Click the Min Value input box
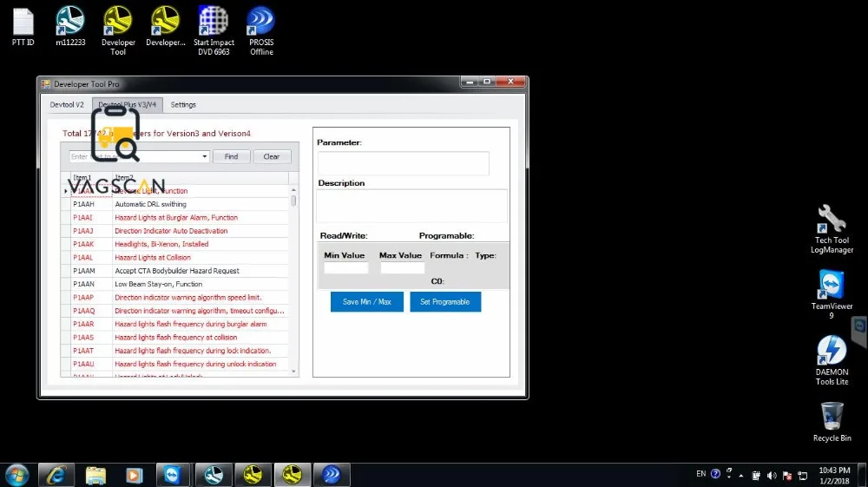The height and width of the screenshot is (487, 868). coord(346,268)
